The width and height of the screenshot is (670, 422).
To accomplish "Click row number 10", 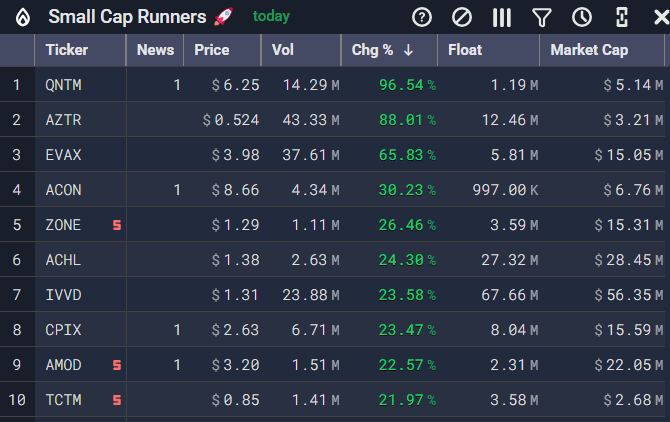I will [17, 400].
